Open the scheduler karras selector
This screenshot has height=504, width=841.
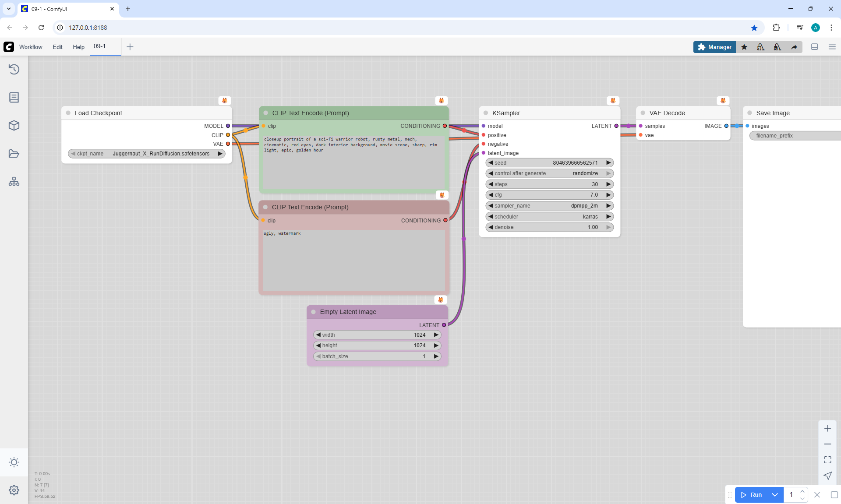coord(549,217)
